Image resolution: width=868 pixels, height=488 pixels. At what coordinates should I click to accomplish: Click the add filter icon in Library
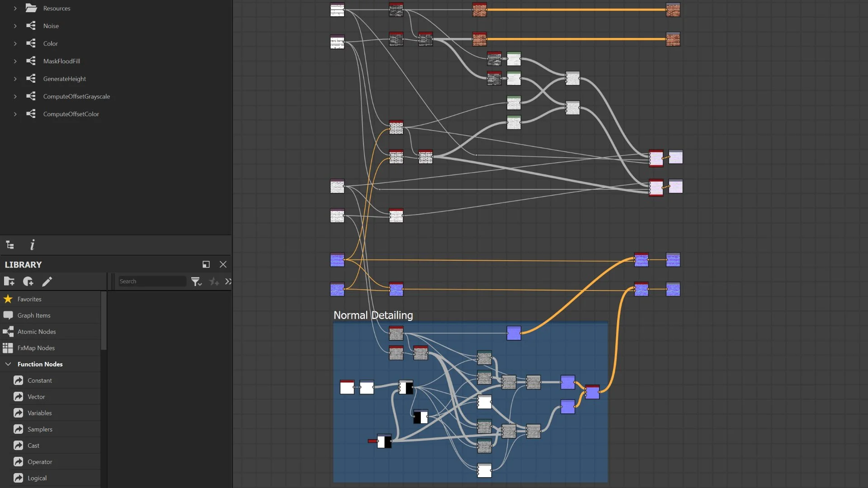tap(28, 282)
